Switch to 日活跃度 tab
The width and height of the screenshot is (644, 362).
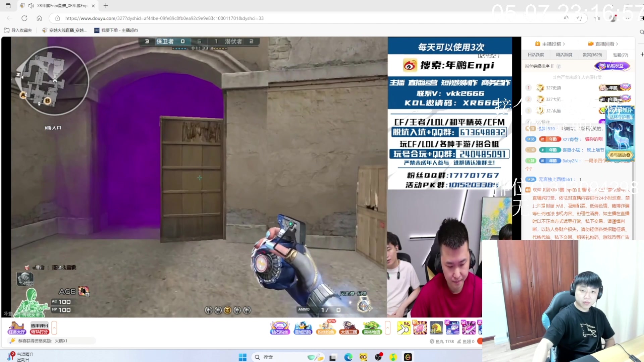(x=536, y=55)
